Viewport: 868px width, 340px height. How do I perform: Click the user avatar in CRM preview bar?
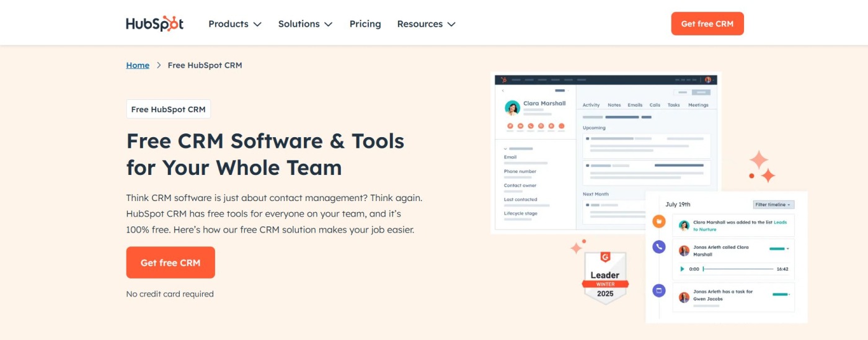tap(708, 79)
